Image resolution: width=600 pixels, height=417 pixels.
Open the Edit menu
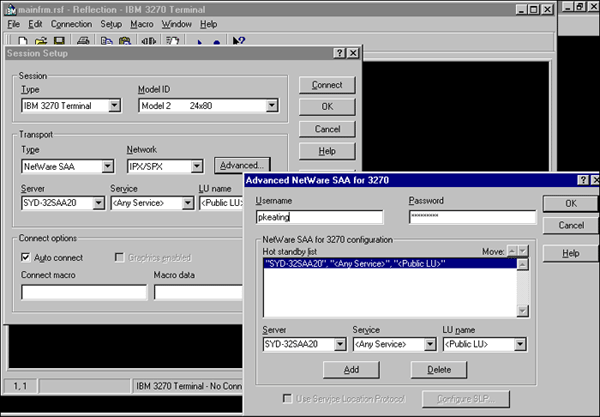coord(35,24)
